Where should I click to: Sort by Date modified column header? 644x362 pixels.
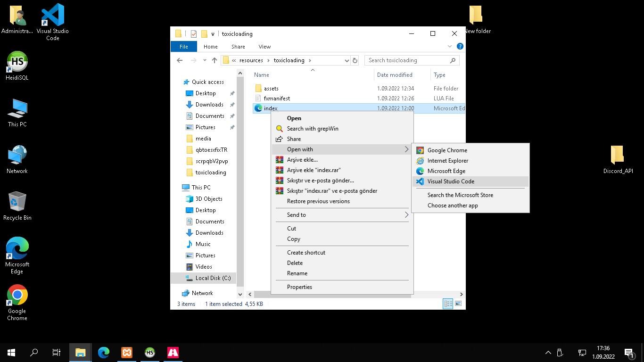[402, 75]
